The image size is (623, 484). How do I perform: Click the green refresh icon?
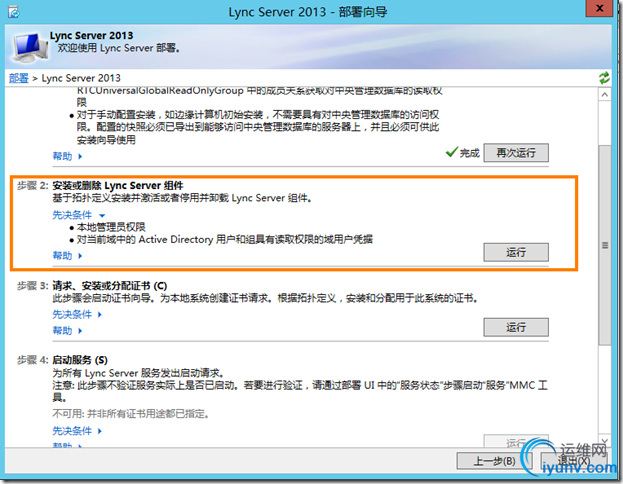(604, 77)
